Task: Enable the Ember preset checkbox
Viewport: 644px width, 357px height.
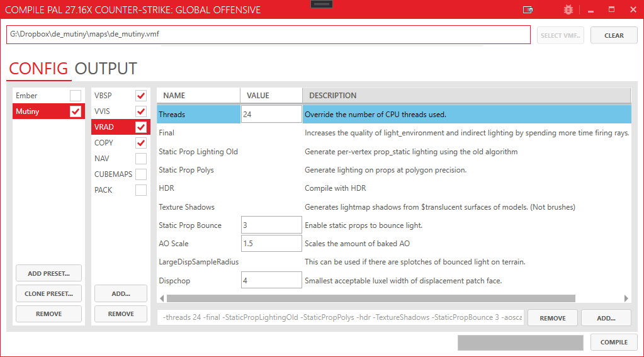Action: [x=76, y=96]
